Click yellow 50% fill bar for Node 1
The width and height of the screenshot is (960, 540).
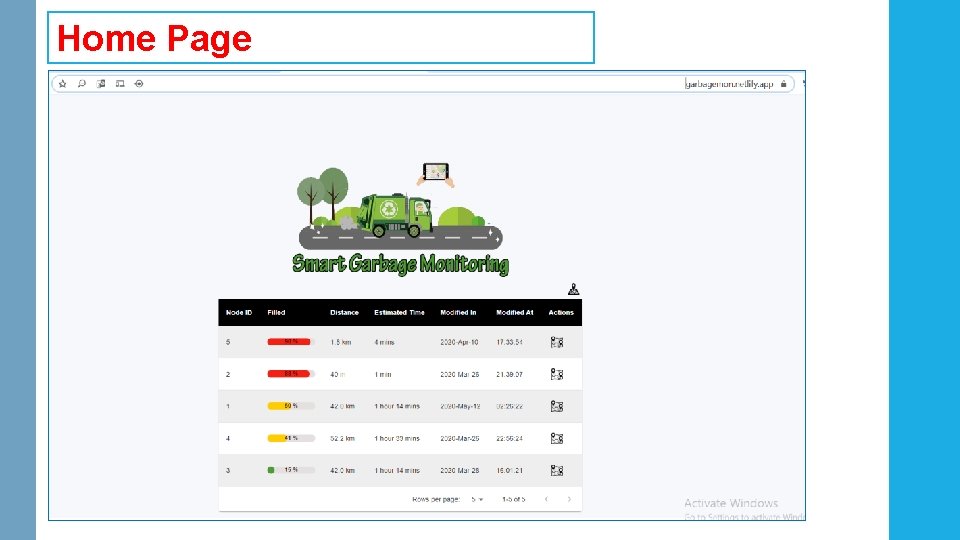pos(291,406)
